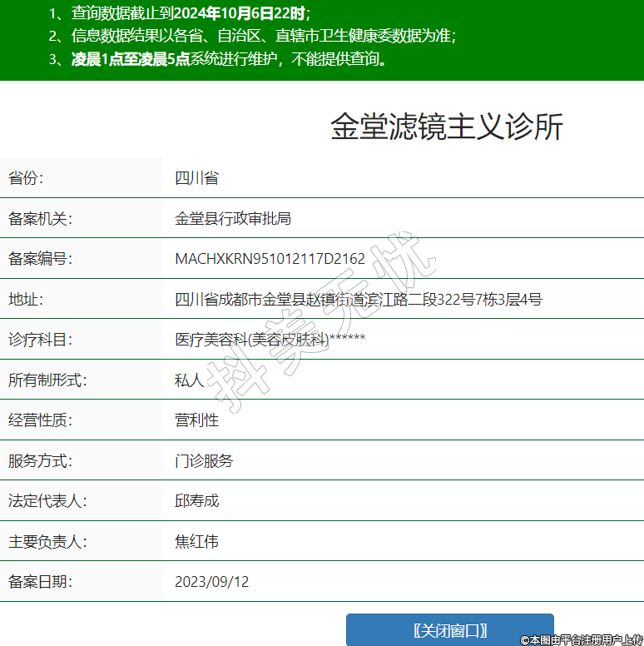
Task: Click the 省份 row label
Action: pyautogui.click(x=26, y=178)
